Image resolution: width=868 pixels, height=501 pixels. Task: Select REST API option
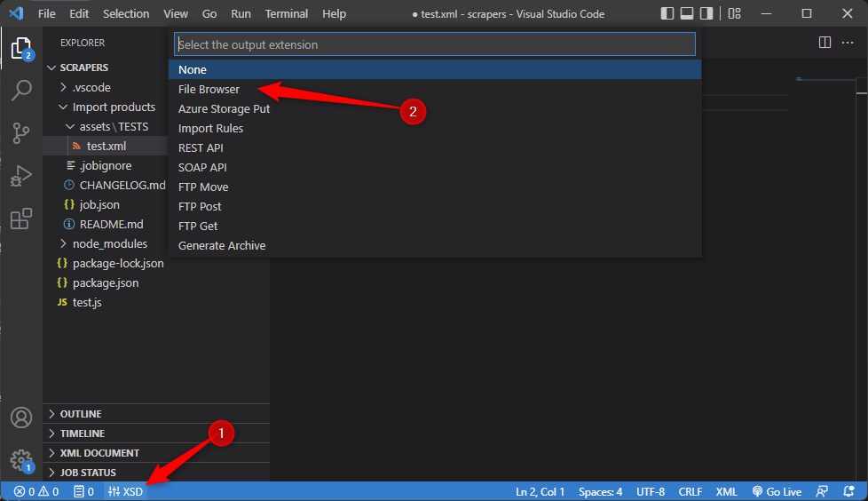click(435, 147)
